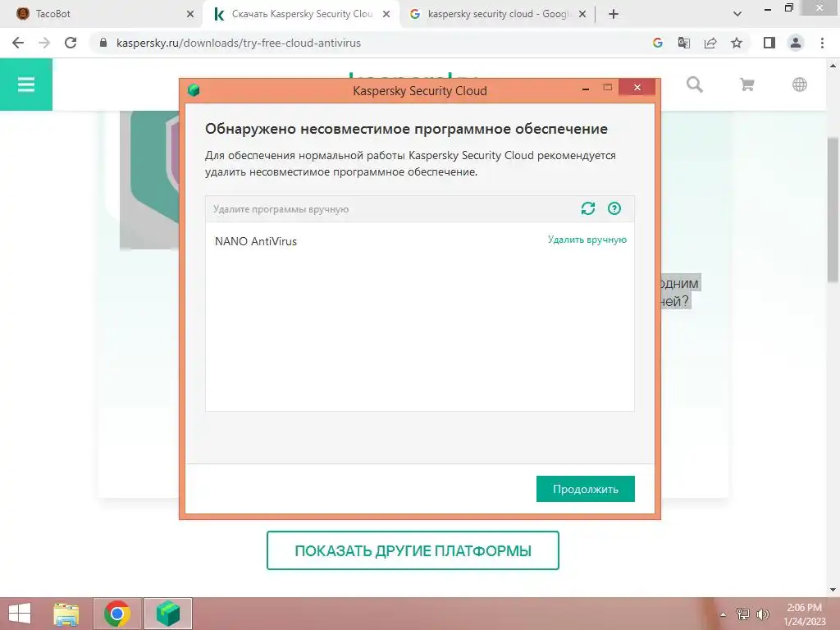Close the Google search tab

(x=582, y=14)
